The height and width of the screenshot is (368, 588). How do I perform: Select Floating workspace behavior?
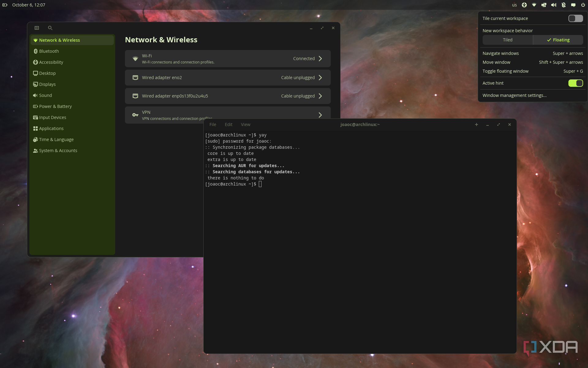[558, 40]
